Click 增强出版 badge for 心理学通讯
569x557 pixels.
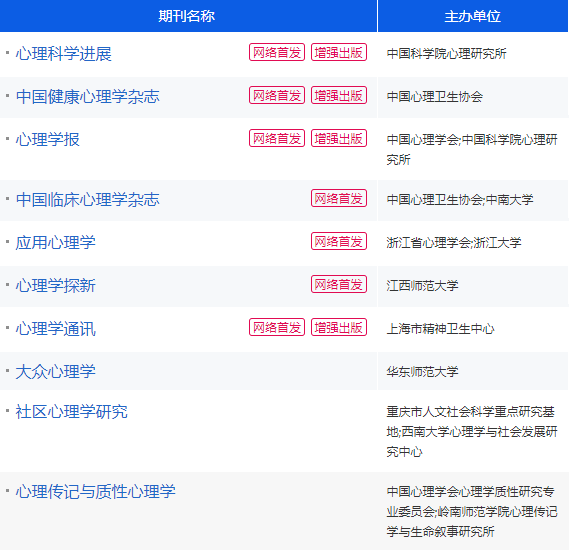(x=339, y=328)
